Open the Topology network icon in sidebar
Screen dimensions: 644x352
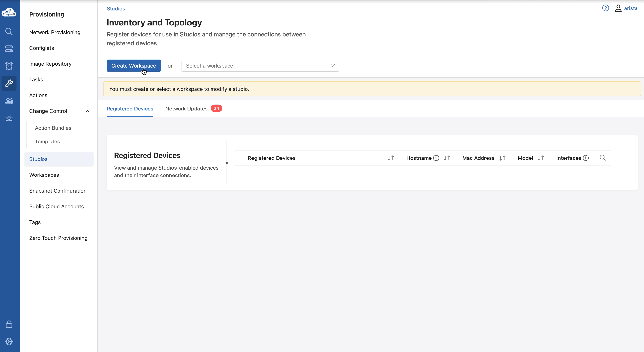[x=9, y=118]
